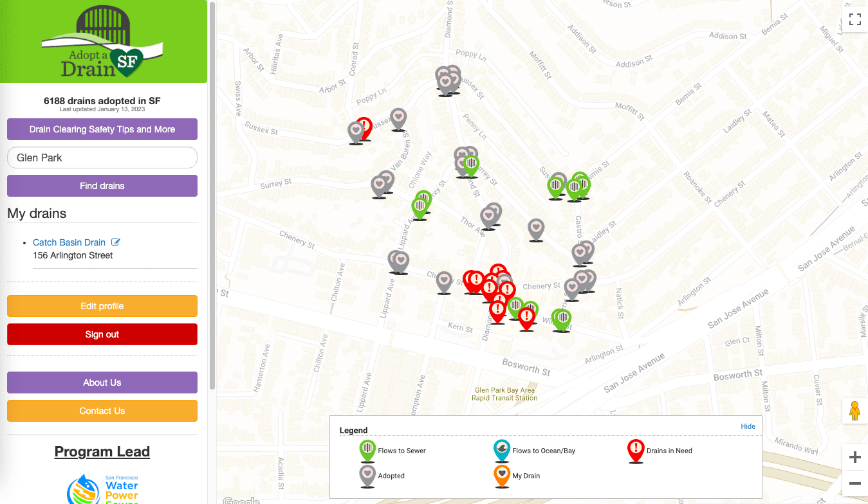Click the Adopted legend icon

point(367,476)
